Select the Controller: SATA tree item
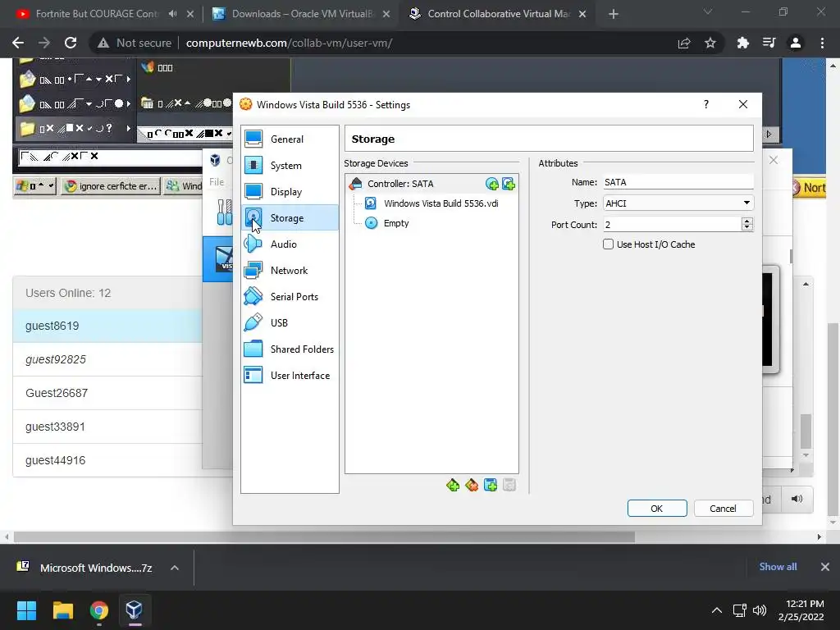 tap(400, 184)
